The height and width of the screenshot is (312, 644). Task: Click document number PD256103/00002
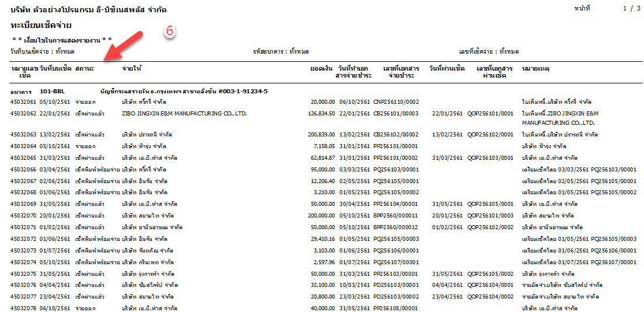[x=396, y=296]
